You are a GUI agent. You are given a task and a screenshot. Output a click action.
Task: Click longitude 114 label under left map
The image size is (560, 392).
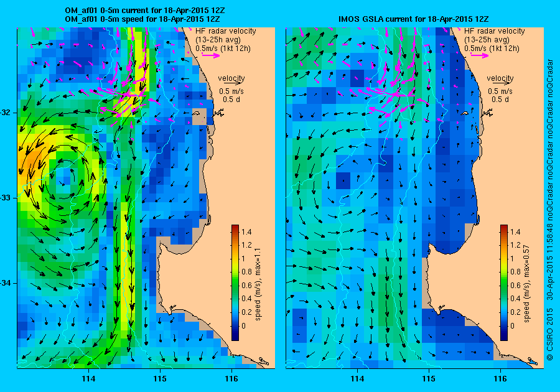[88, 379]
